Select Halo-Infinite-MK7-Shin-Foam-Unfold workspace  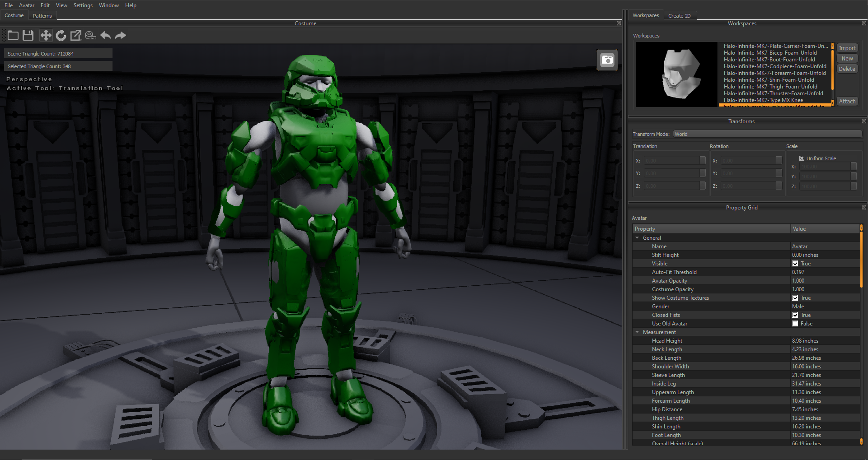point(769,80)
